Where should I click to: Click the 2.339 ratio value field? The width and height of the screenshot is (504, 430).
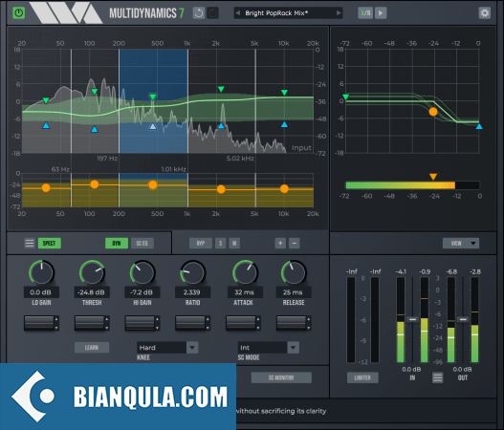(x=192, y=292)
